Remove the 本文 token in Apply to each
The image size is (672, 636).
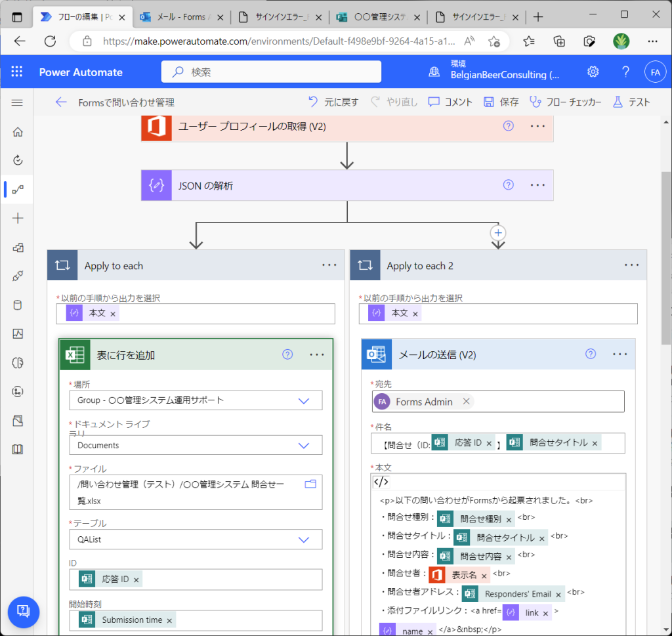[113, 314]
